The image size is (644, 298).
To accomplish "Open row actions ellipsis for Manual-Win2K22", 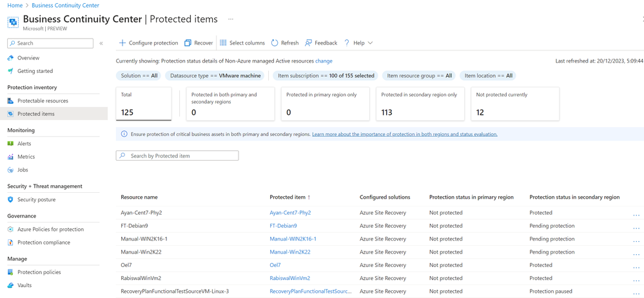I will pyautogui.click(x=636, y=253).
